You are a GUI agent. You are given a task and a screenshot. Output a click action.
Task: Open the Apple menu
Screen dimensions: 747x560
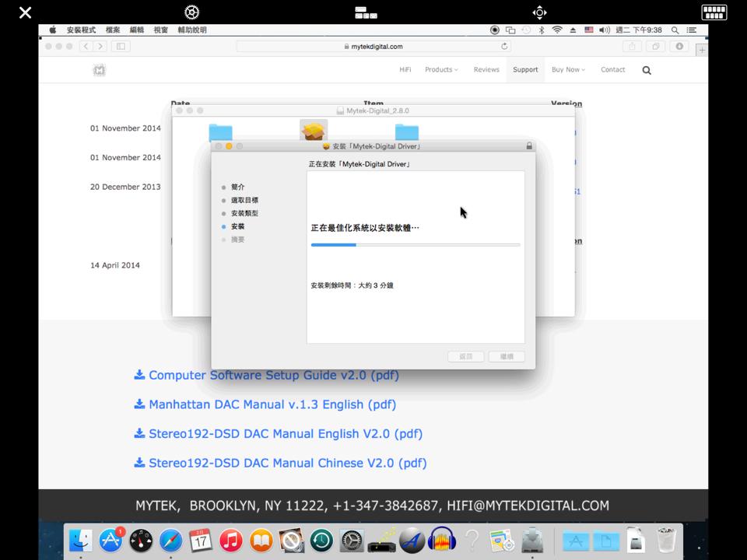[53, 30]
